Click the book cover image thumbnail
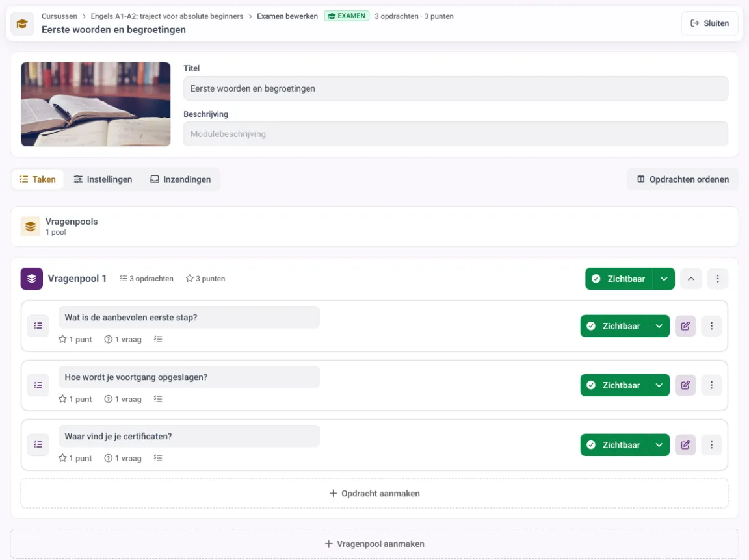This screenshot has width=749, height=560. tap(96, 104)
